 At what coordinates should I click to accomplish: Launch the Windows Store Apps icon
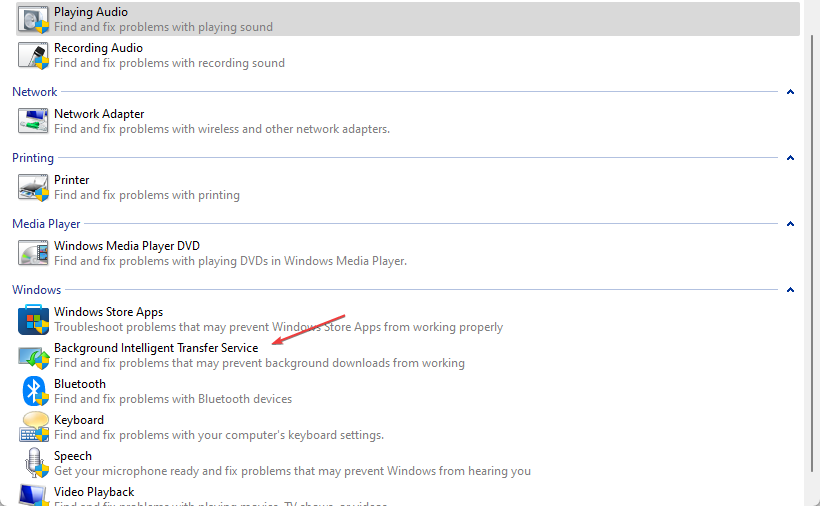pyautogui.click(x=33, y=319)
